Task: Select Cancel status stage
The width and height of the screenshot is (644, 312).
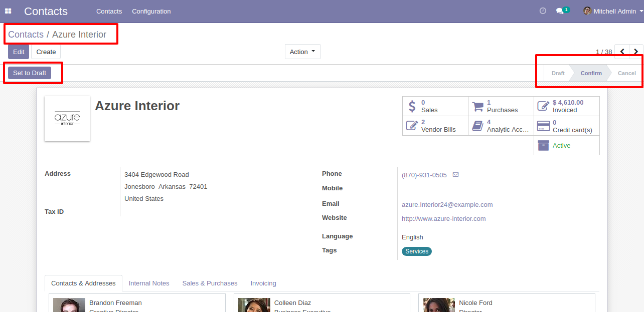Action: pos(626,73)
